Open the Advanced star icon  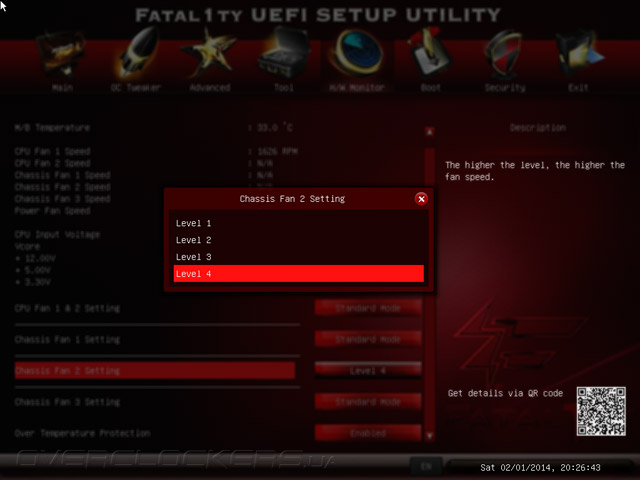[x=209, y=53]
